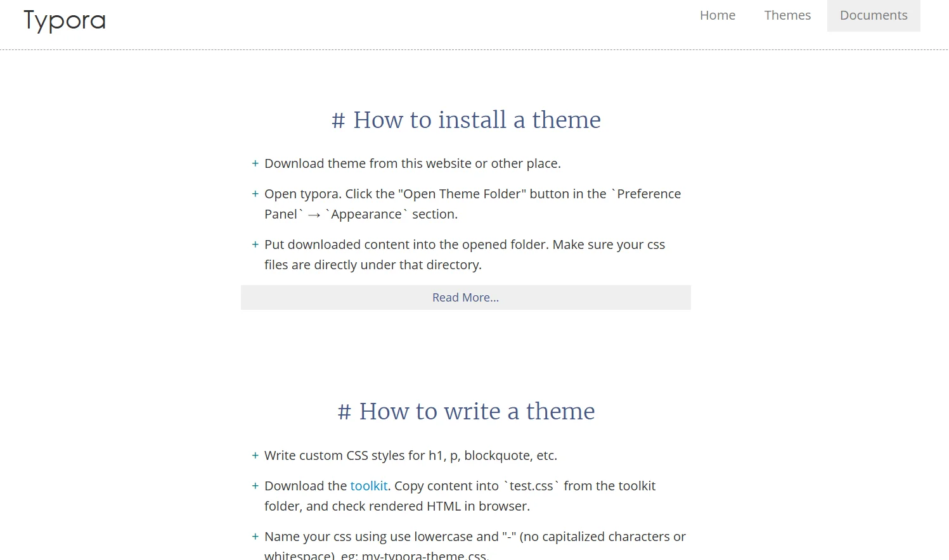Click plus bullet beside "Put downloaded content"
The image size is (949, 560).
(x=255, y=245)
